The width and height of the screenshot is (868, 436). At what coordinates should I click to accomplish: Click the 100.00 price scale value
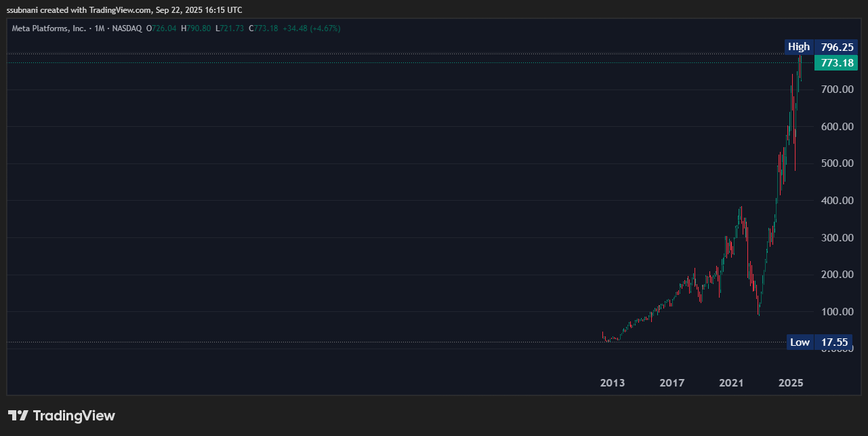(x=838, y=311)
